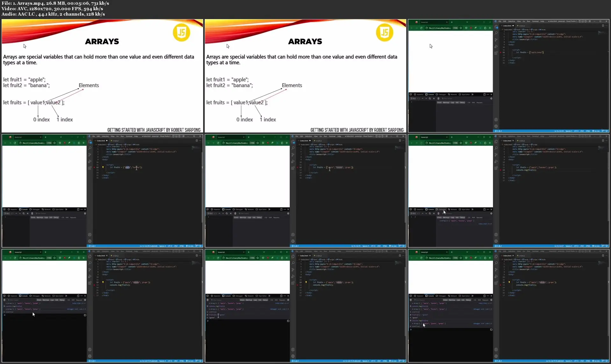Open the second ARRAYS slide thumbnail

click(x=305, y=76)
